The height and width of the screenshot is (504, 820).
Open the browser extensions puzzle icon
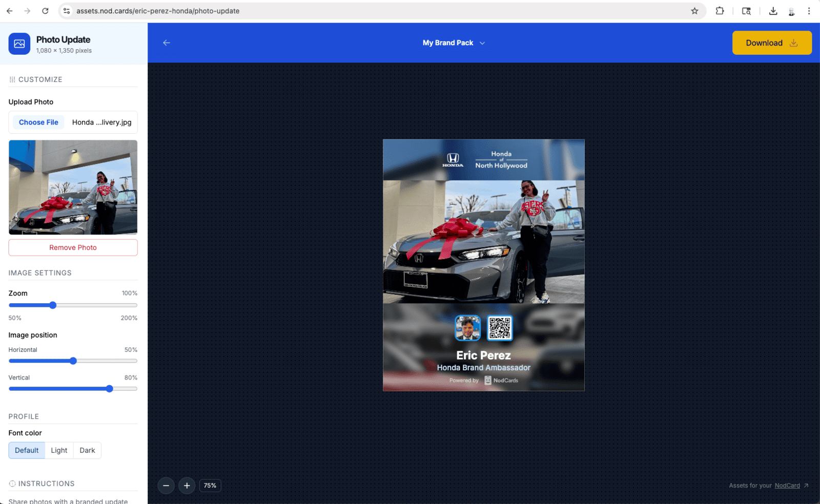pos(720,11)
